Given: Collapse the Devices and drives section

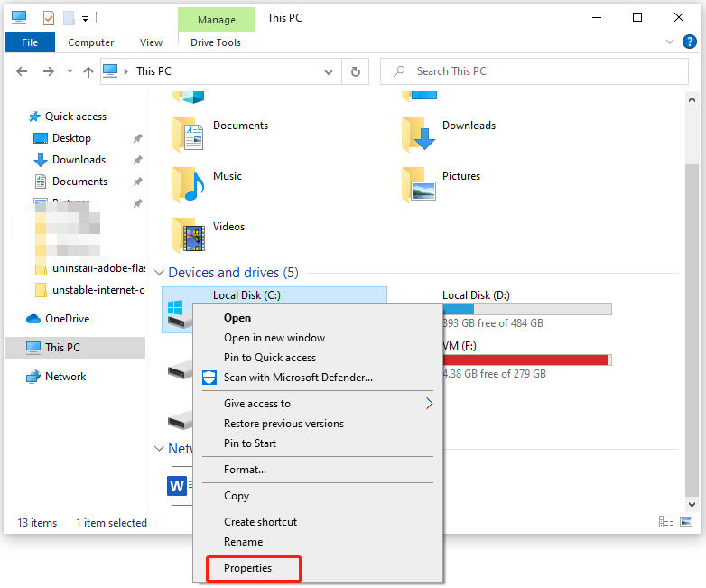Looking at the screenshot, I should coord(160,273).
